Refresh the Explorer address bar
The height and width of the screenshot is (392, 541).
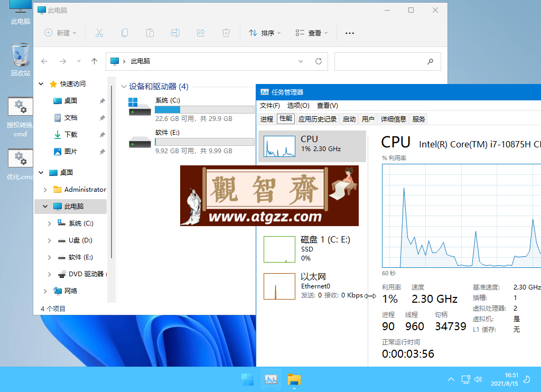pyautogui.click(x=319, y=61)
